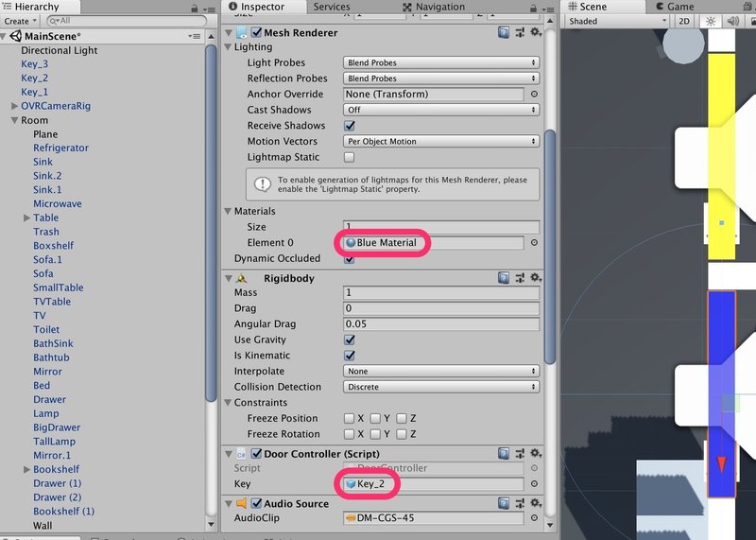Expand Bookshelf in hierarchy
Screen dimensions: 756x540
(x=27, y=469)
